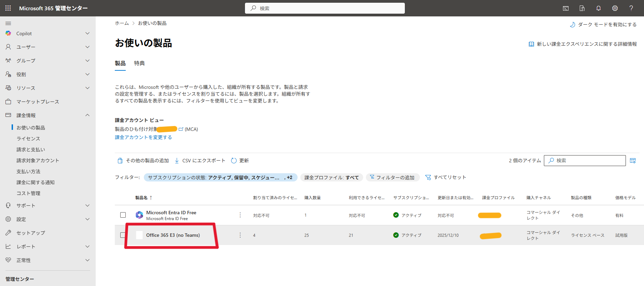
Task: Open 課金に関する通知 in billing menu
Action: tap(36, 182)
